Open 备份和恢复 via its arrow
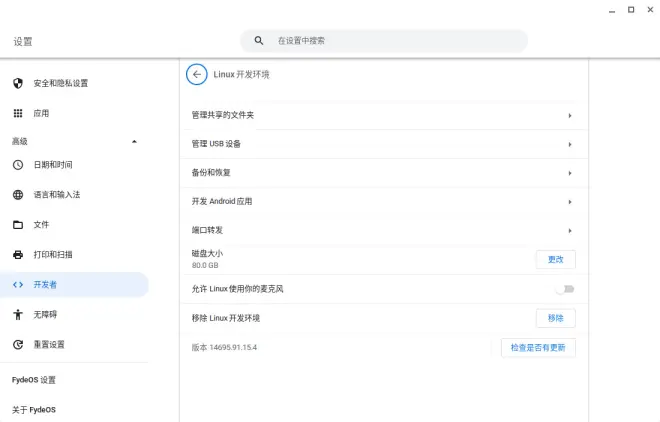This screenshot has height=422, width=660. tap(570, 173)
